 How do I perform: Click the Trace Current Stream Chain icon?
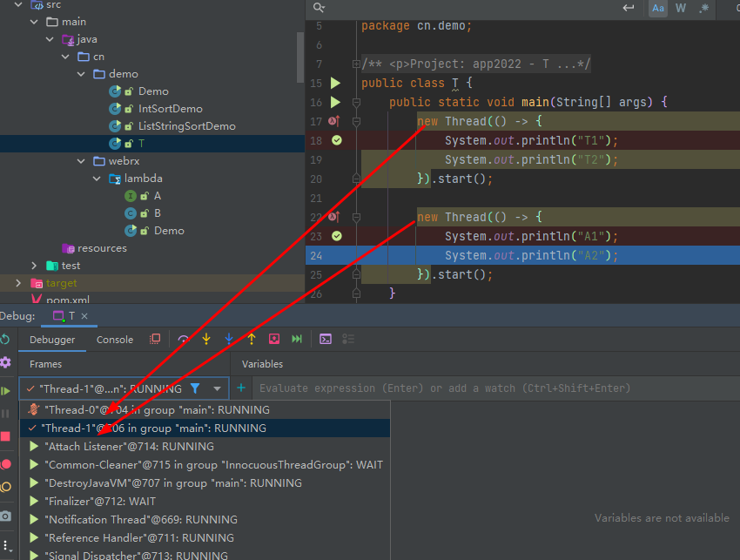click(348, 339)
